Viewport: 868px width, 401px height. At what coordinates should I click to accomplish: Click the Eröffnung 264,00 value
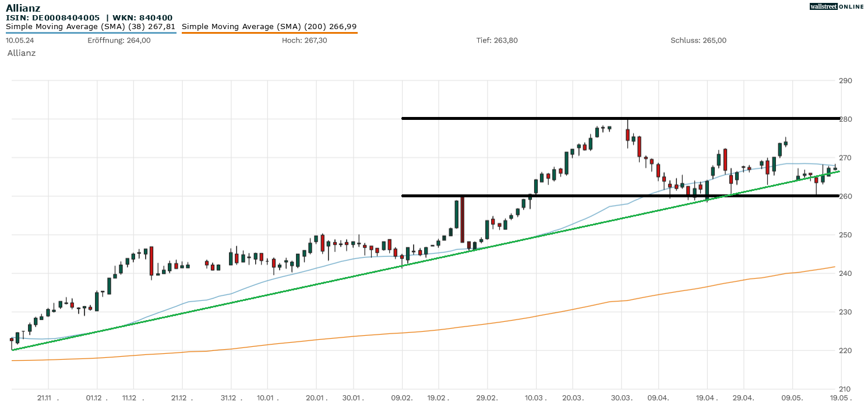click(119, 40)
